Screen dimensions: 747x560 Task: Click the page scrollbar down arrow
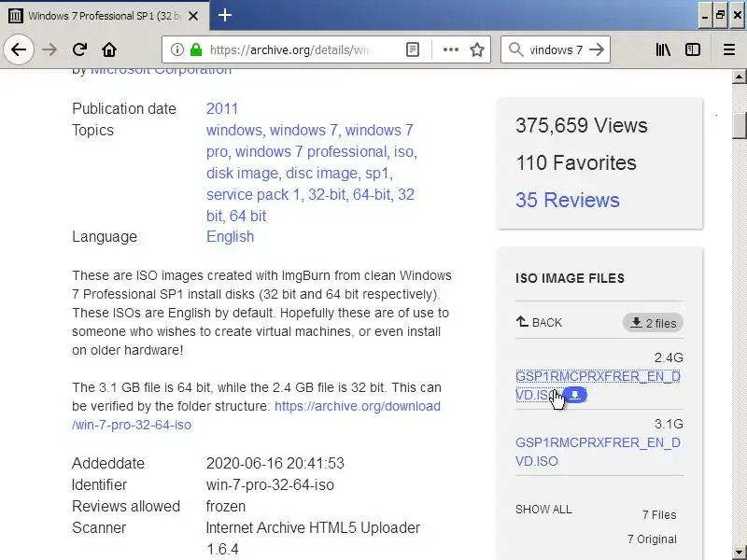pyautogui.click(x=739, y=552)
